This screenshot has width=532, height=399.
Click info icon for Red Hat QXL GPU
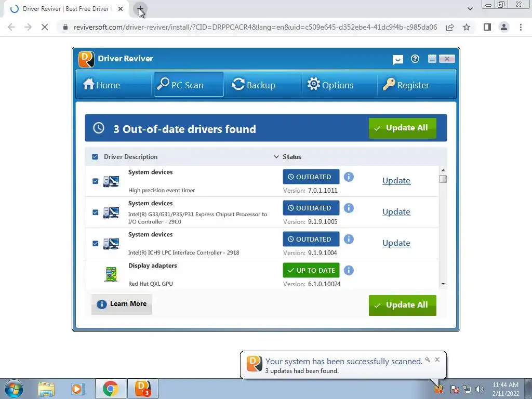coord(349,270)
